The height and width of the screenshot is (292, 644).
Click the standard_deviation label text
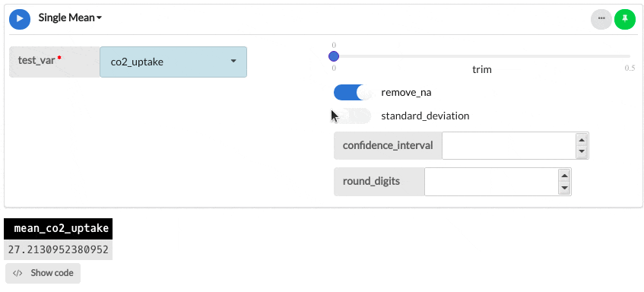point(425,116)
